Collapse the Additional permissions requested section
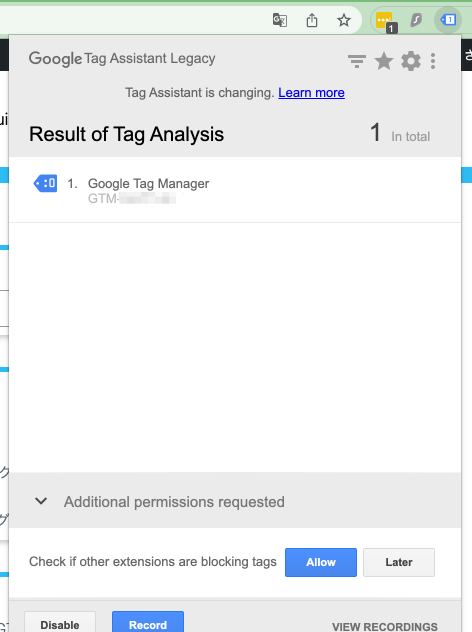 (41, 501)
